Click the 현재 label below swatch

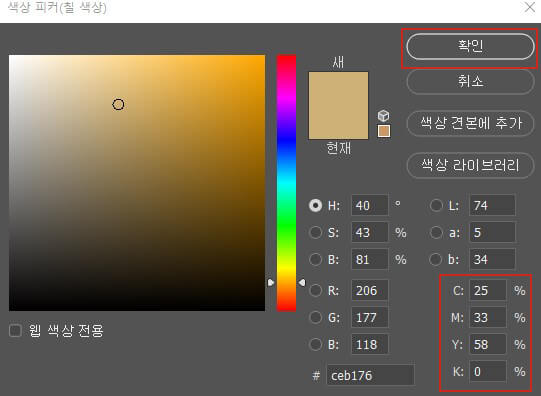coord(339,148)
